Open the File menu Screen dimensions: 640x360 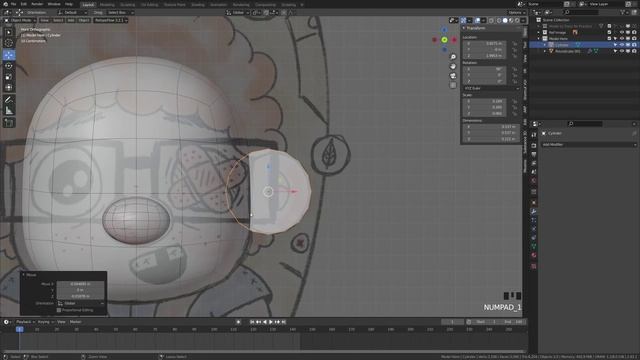point(13,4)
